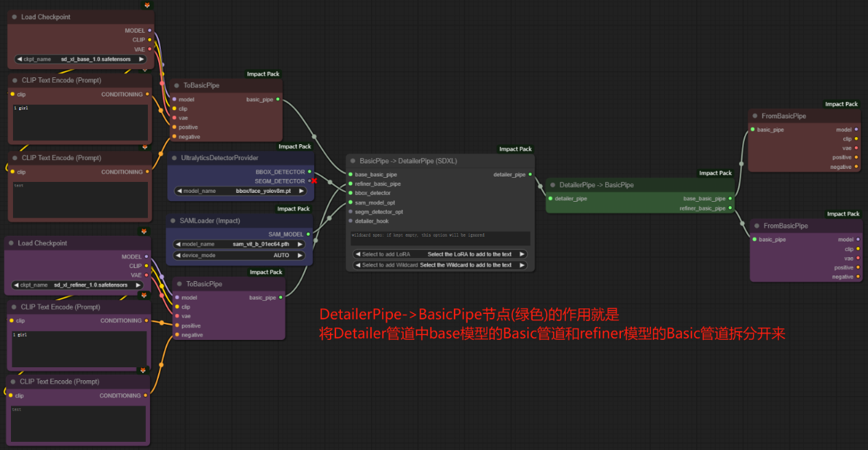868x450 pixels.
Task: Collapse the UltralyticsDetectorProvider node using its title dot
Action: 175,158
